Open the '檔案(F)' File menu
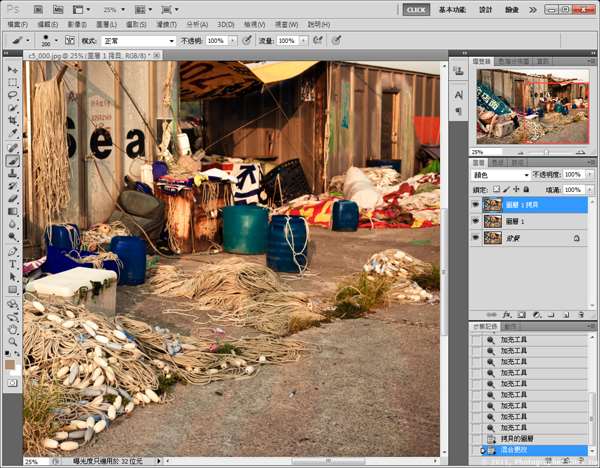This screenshot has height=468, width=600. point(18,24)
